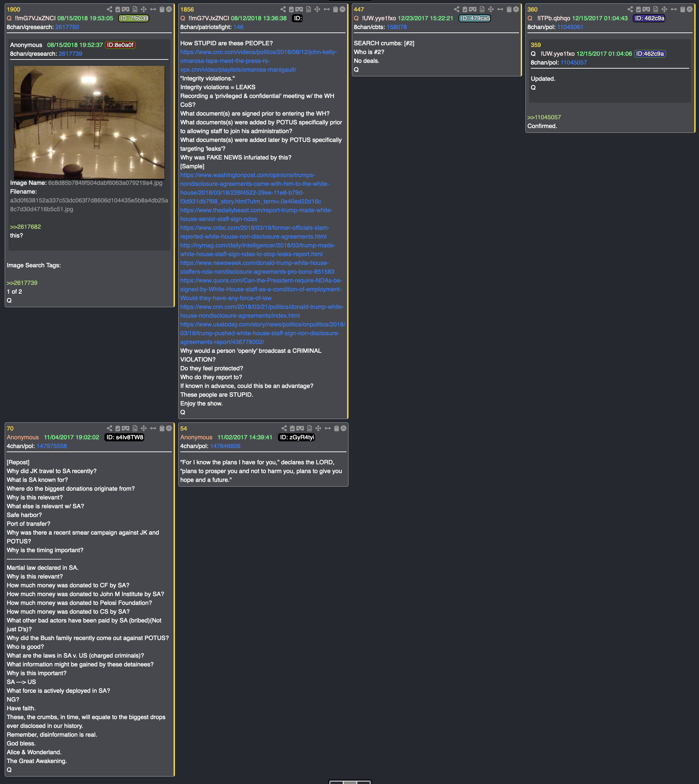This screenshot has width=699, height=784.
Task: Click horizontal resize arrows icon on post 54
Action: [x=328, y=428]
